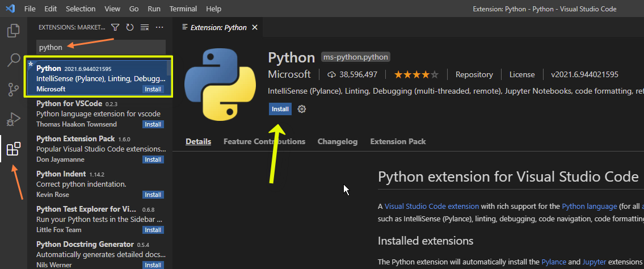This screenshot has height=269, width=644.
Task: Select Python Test Explorer list entry
Action: pyautogui.click(x=100, y=219)
